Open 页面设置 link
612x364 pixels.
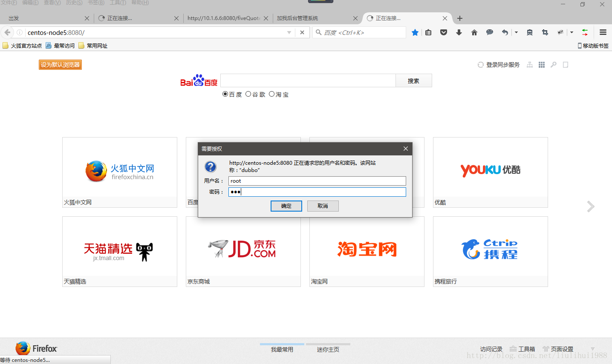click(558, 349)
